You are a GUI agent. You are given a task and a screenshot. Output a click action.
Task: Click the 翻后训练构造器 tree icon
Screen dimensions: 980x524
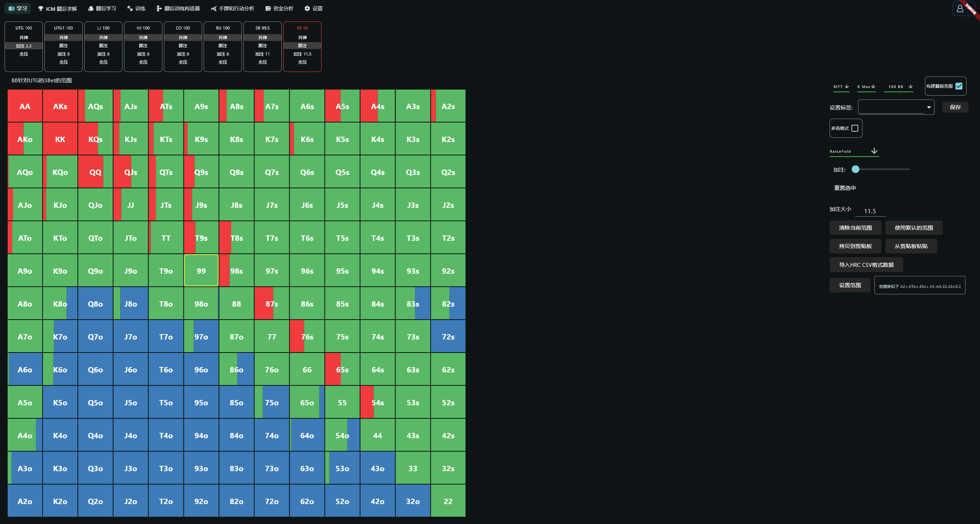click(159, 8)
